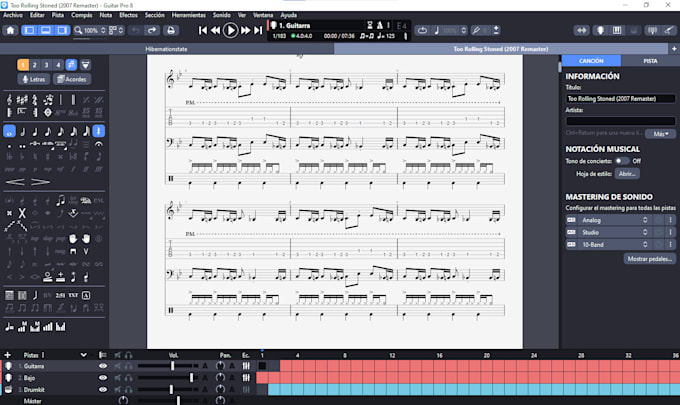680x405 pixels.
Task: Click the Guitarra volume slider handle
Action: click(x=173, y=366)
